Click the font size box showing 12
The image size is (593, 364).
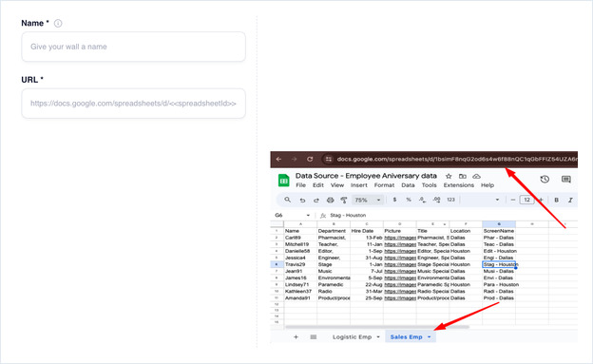pos(526,200)
